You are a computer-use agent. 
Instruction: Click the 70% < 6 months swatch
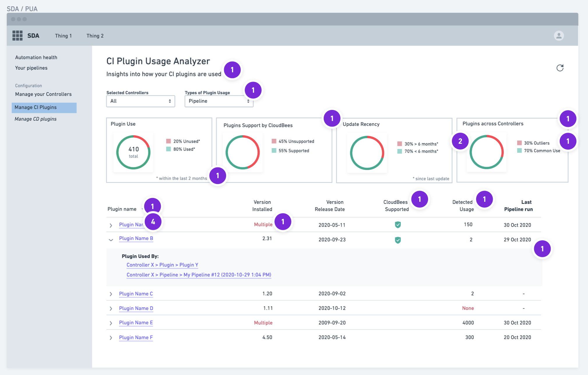[x=400, y=151]
